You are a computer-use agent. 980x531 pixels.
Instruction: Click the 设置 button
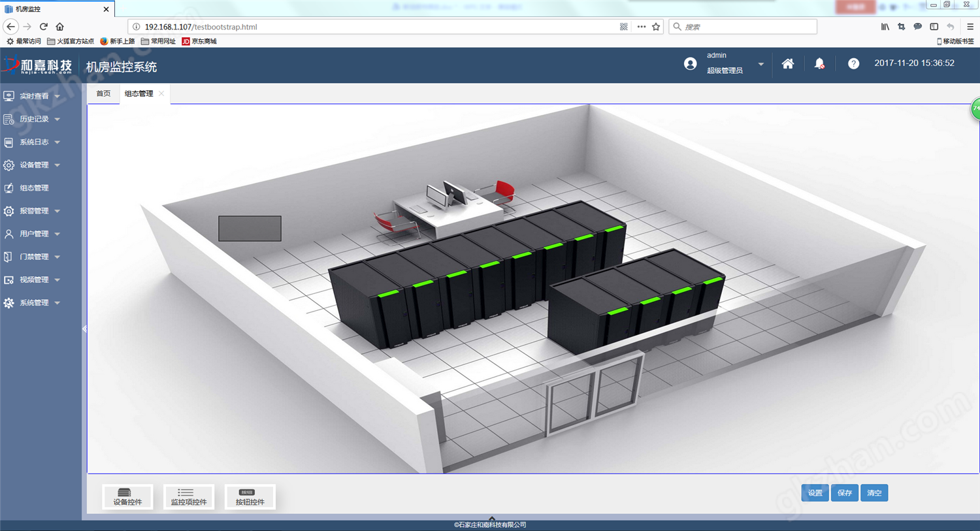click(815, 493)
